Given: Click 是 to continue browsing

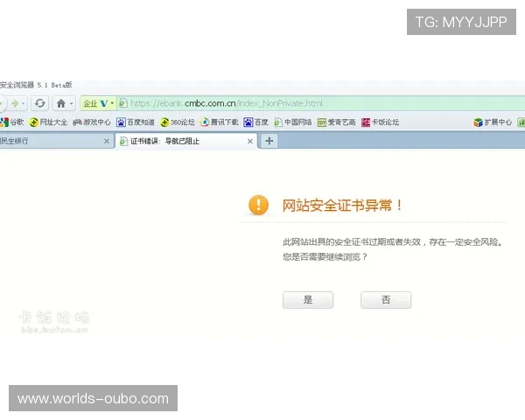Looking at the screenshot, I should click(x=308, y=300).
